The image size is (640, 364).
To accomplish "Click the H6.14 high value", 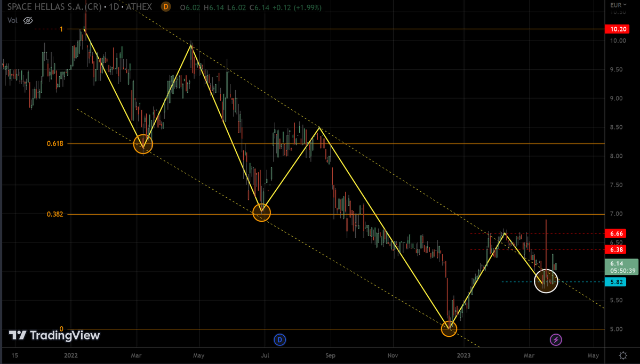I will click(214, 7).
